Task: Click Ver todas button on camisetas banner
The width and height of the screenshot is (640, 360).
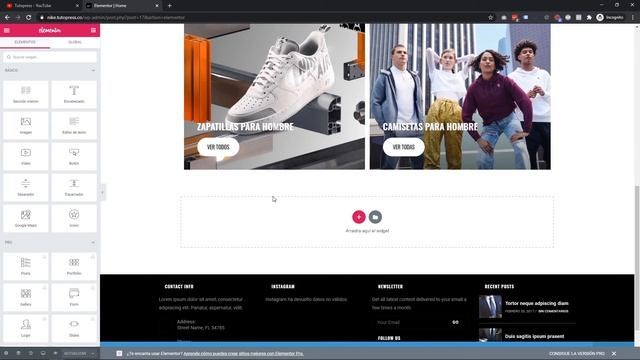Action: coord(404,147)
